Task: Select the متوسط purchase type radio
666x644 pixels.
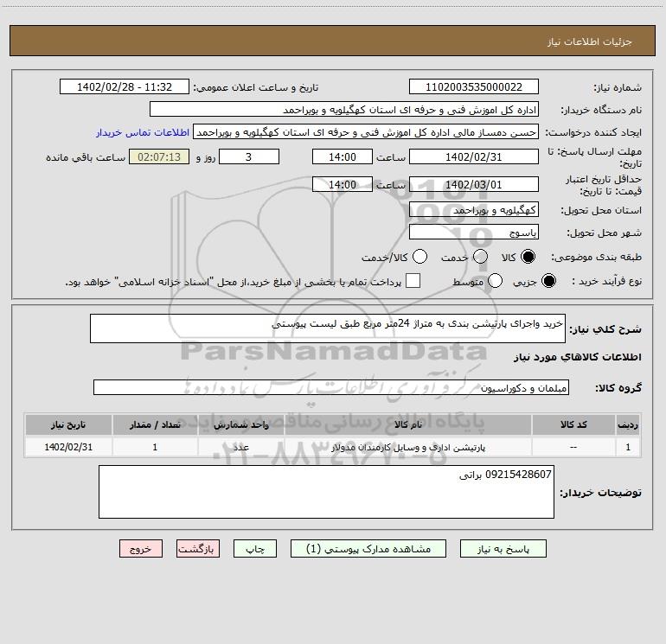Action: coord(495,281)
